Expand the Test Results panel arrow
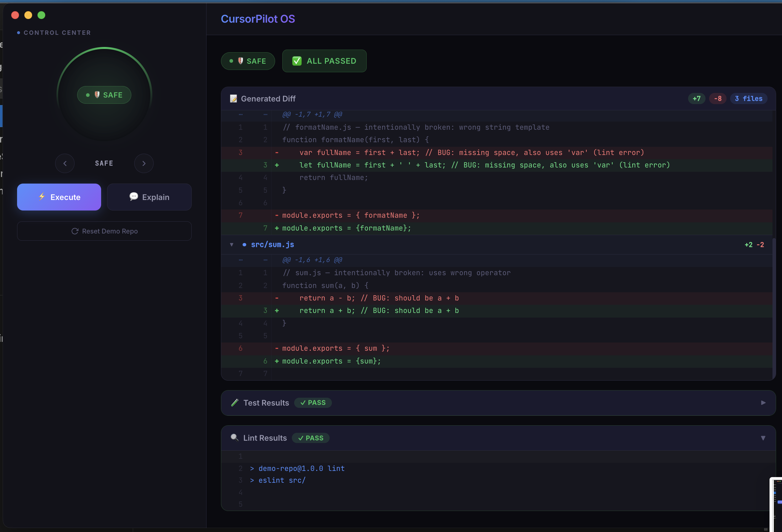782x532 pixels. pyautogui.click(x=763, y=403)
